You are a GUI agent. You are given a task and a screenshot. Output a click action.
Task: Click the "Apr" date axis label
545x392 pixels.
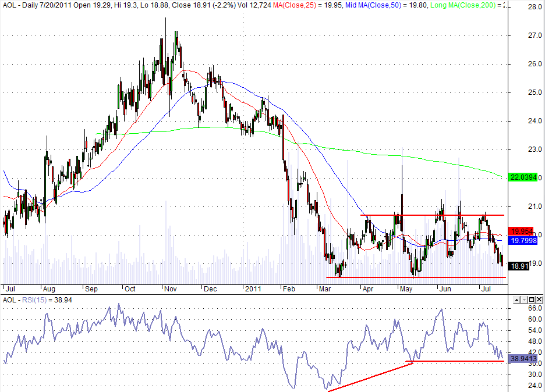click(368, 289)
